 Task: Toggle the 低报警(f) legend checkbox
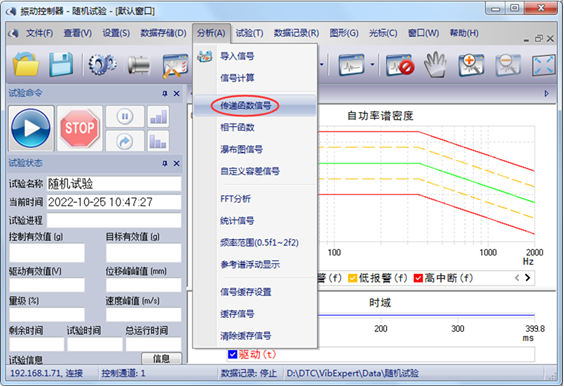pyautogui.click(x=352, y=278)
